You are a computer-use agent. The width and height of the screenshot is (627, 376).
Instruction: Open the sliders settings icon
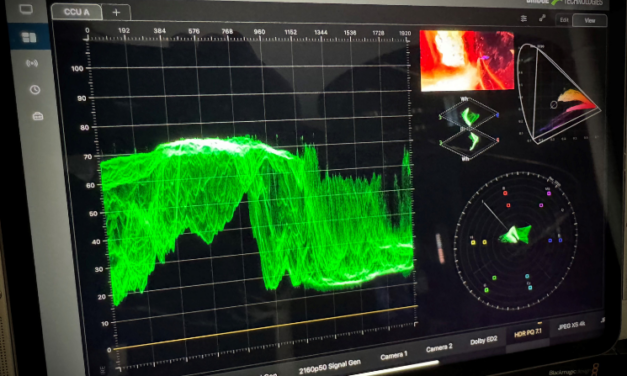tap(524, 18)
